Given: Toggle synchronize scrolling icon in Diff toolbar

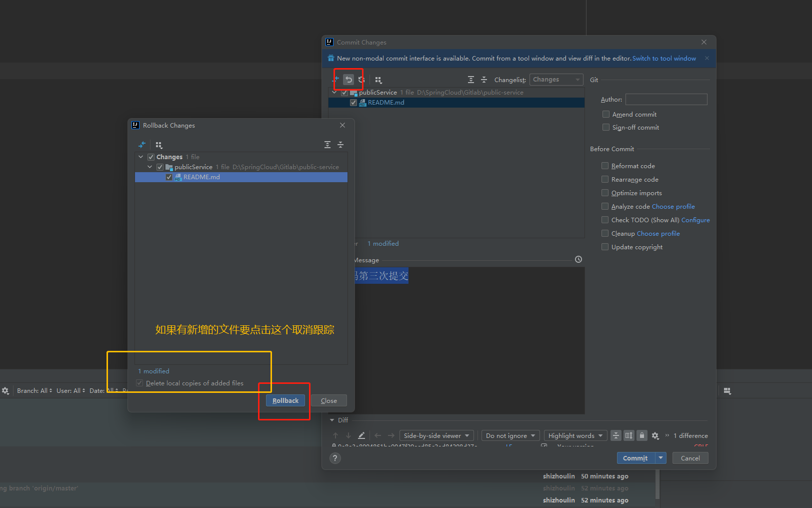Looking at the screenshot, I should [x=629, y=435].
